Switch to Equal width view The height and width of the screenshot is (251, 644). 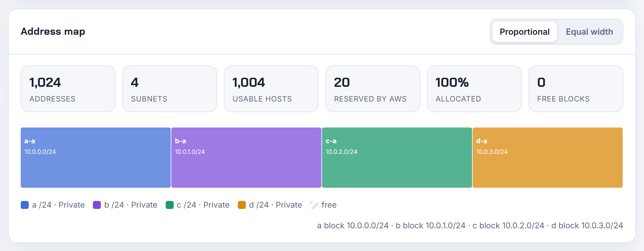(589, 32)
